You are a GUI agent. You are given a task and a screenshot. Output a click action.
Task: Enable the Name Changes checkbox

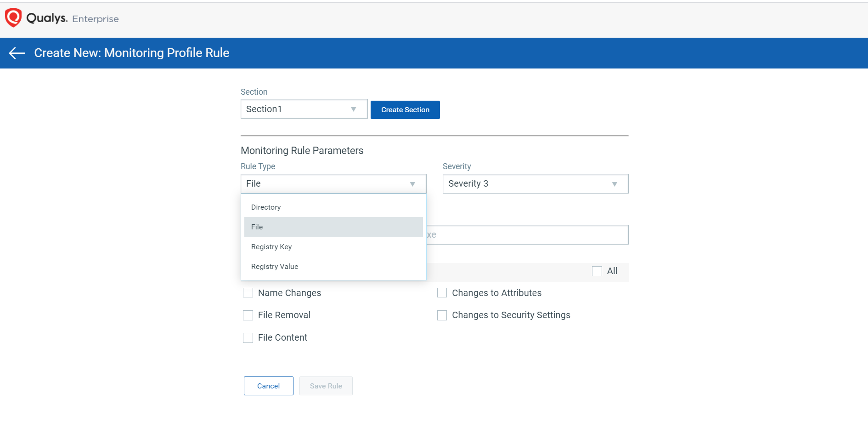tap(248, 293)
